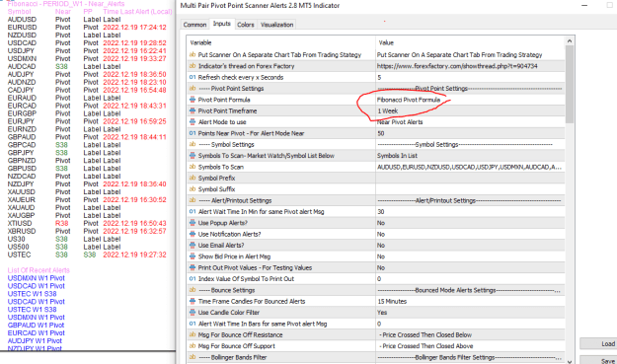Open the Use Candle Color Filter Yes dropdown

[x=470, y=313]
